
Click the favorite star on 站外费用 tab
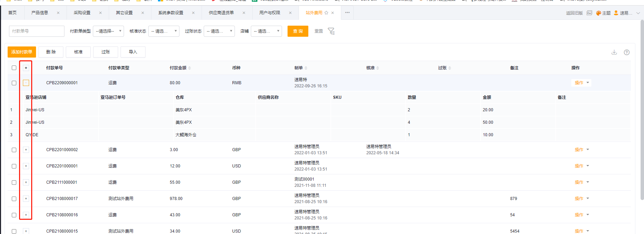coord(326,13)
